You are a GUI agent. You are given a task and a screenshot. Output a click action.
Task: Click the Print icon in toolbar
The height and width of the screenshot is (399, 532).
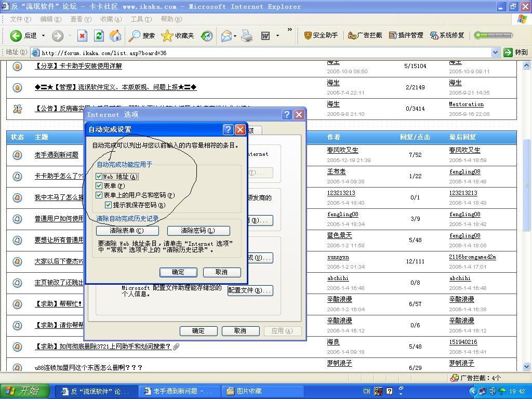click(x=247, y=36)
